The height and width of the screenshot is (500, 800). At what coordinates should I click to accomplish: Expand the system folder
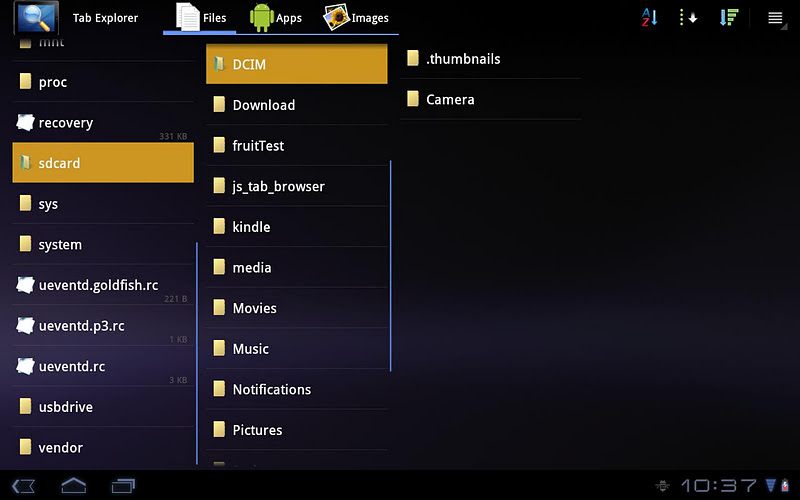[103, 244]
